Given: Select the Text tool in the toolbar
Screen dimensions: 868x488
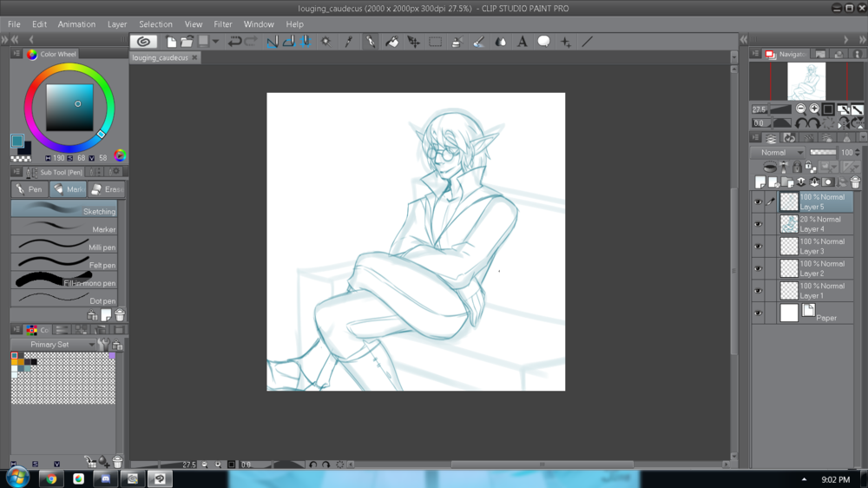Looking at the screenshot, I should [x=523, y=42].
